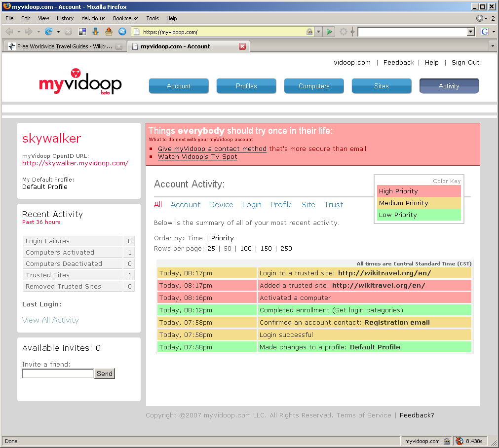The height and width of the screenshot is (448, 499).
Task: Click the padlock icon in status bar
Action: [447, 441]
